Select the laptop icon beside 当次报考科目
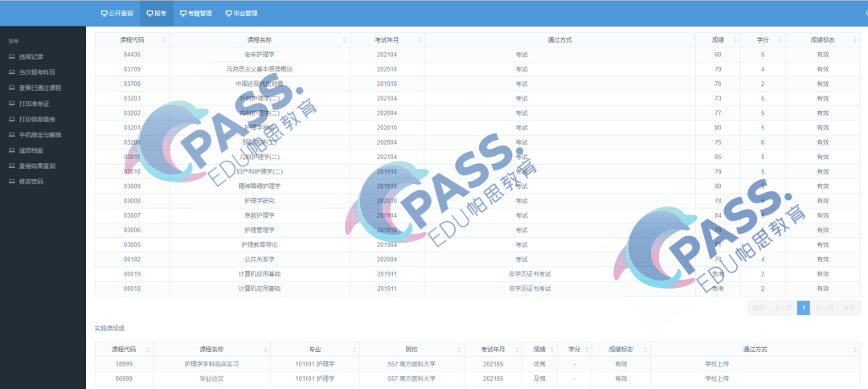868x389 pixels. pyautogui.click(x=11, y=72)
